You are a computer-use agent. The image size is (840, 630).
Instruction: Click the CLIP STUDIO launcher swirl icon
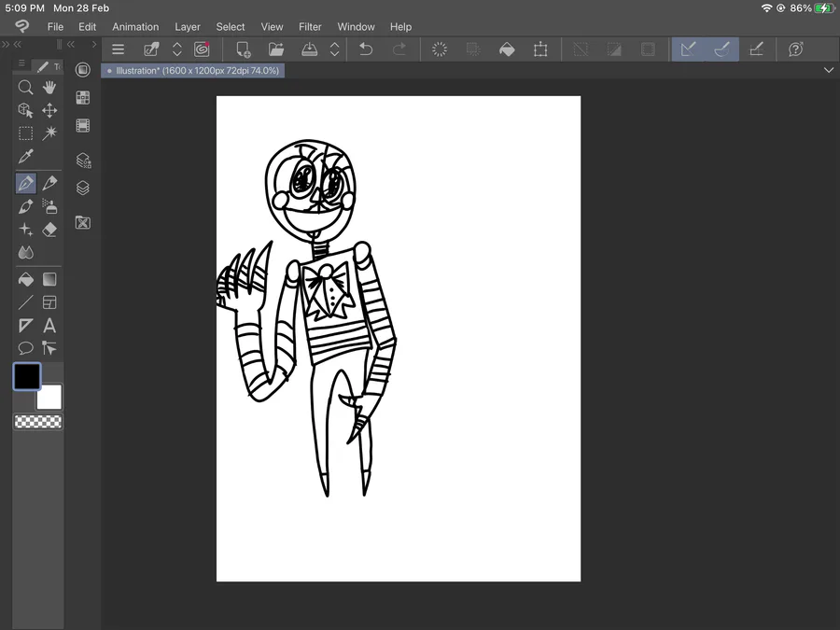[x=202, y=49]
